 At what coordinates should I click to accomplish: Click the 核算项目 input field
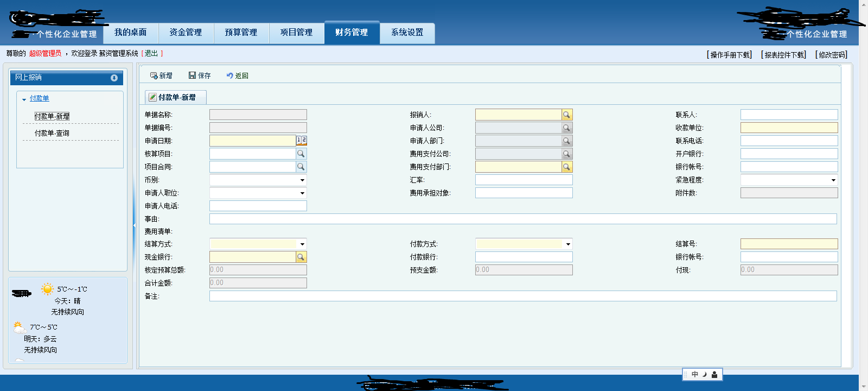(x=253, y=154)
